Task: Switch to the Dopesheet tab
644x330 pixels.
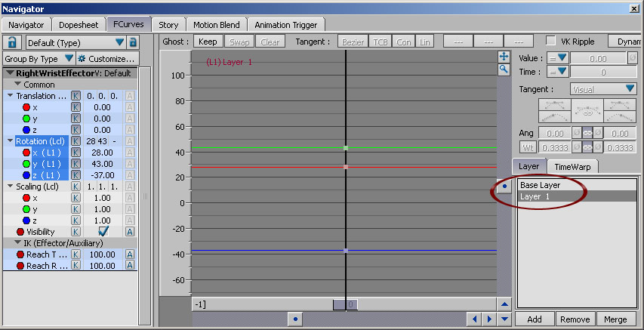Action: click(x=79, y=25)
